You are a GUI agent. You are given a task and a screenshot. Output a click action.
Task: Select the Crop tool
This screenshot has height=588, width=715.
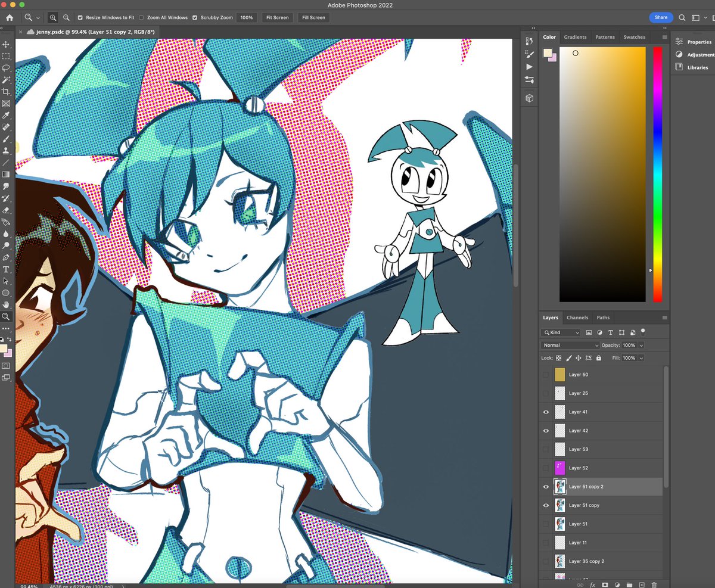pyautogui.click(x=6, y=92)
